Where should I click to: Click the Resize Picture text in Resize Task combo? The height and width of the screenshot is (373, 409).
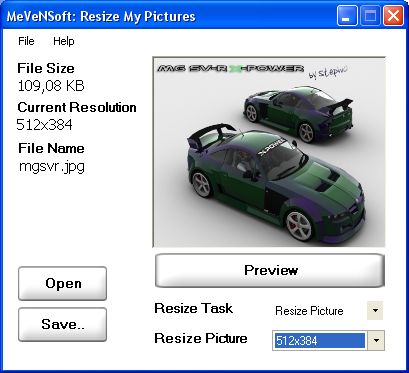309,311
